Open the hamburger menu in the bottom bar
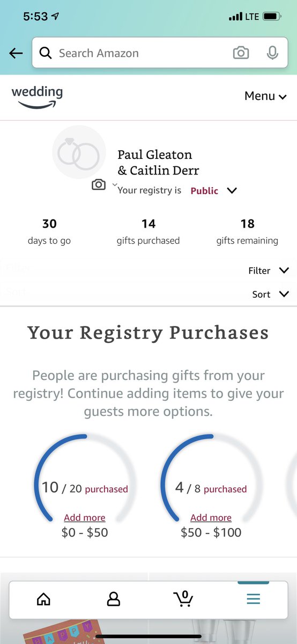The image size is (297, 644). pos(254,599)
